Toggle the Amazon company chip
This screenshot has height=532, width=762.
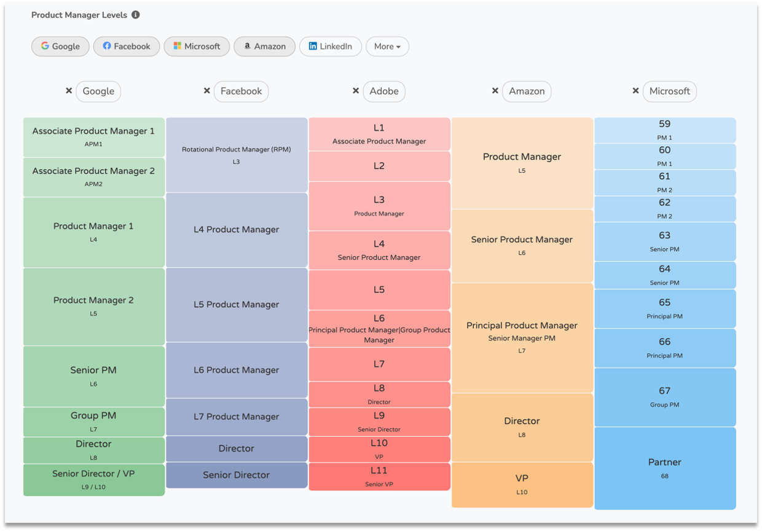pyautogui.click(x=264, y=46)
